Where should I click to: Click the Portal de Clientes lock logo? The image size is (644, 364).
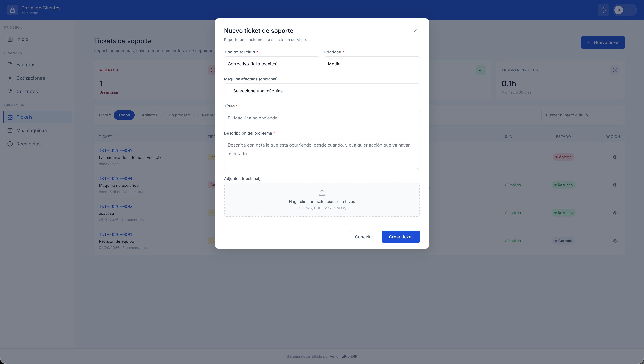click(13, 10)
